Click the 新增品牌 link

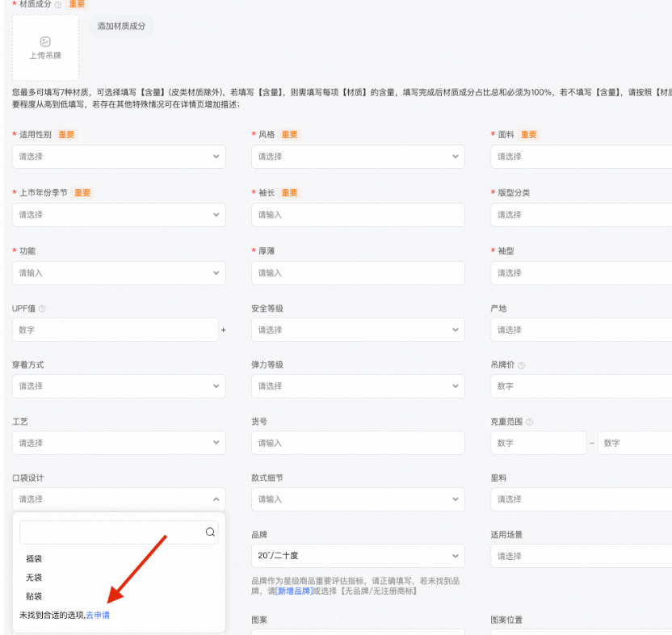coord(294,591)
